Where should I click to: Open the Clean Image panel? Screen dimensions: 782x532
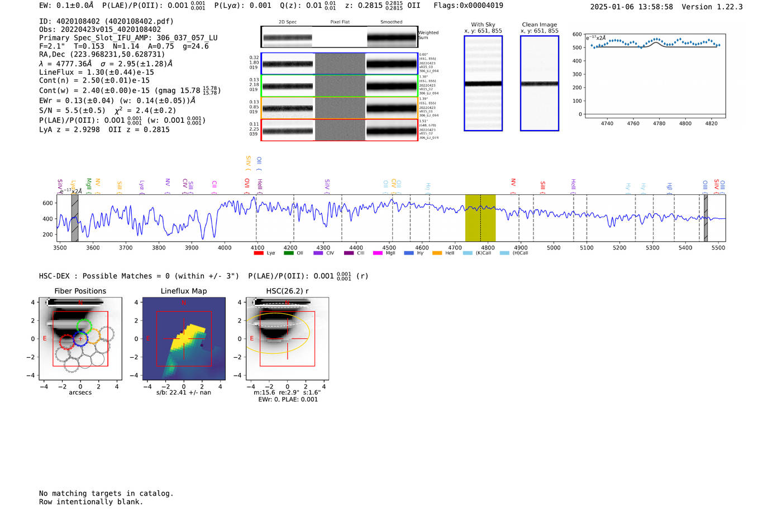(x=540, y=83)
